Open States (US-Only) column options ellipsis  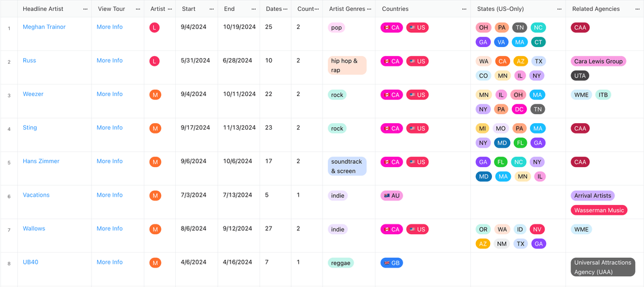coord(560,9)
